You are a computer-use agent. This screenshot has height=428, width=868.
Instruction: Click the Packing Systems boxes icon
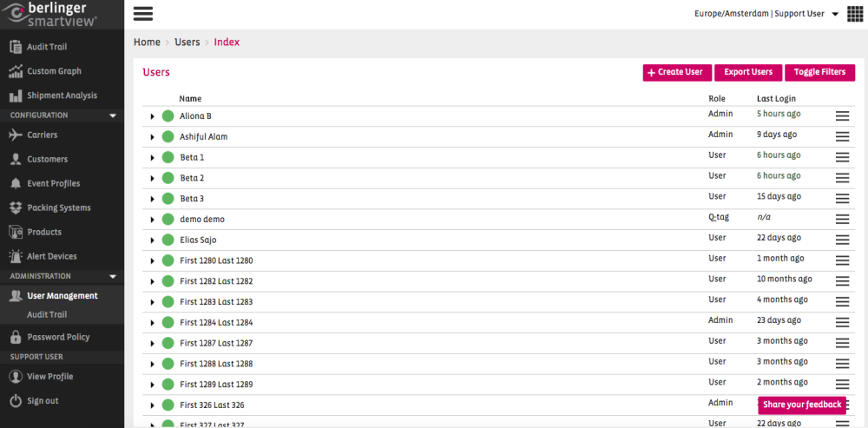[x=15, y=208]
